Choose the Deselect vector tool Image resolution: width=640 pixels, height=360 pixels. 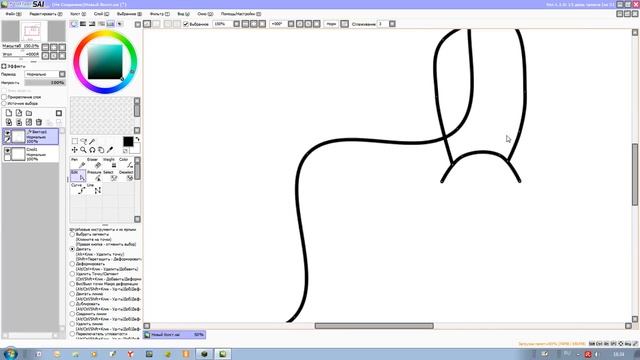pos(125,176)
